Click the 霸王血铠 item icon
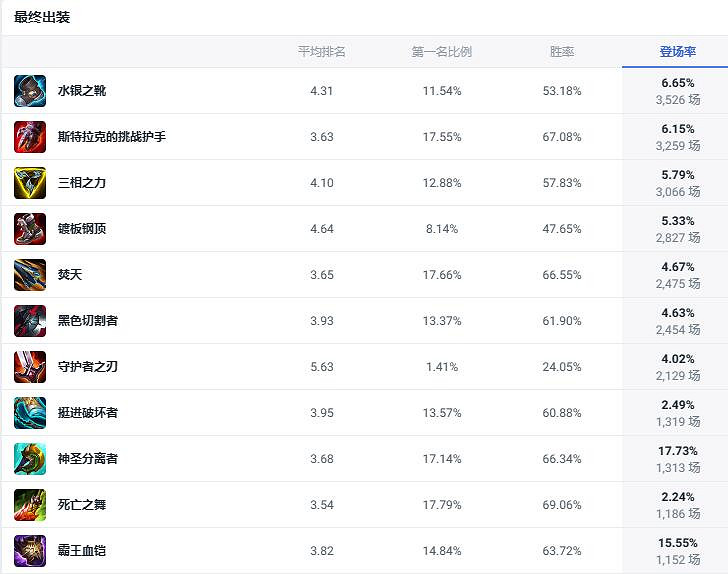The width and height of the screenshot is (728, 574). pos(30,551)
